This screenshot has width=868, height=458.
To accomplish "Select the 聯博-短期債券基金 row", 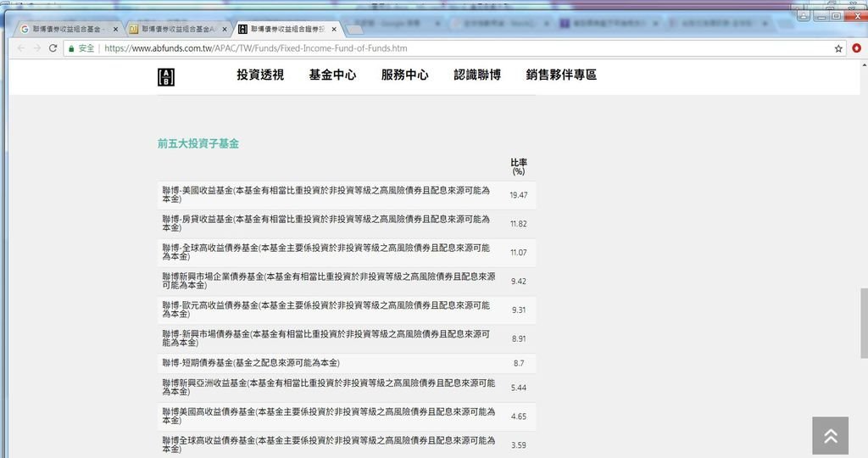I will click(347, 363).
